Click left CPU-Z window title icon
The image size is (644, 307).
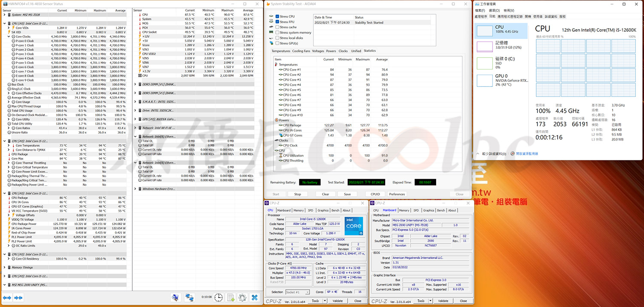[267, 203]
